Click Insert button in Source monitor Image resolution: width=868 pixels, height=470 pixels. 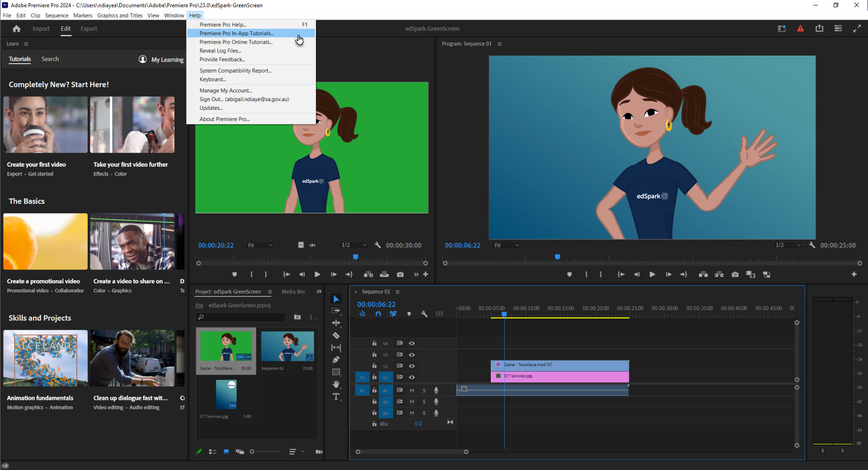pos(368,274)
